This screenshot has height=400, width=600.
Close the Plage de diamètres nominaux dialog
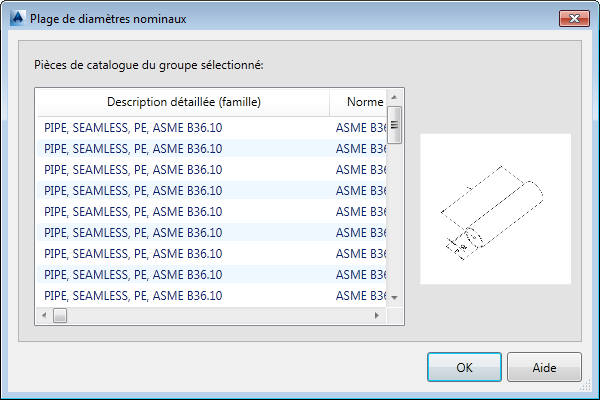coord(572,18)
